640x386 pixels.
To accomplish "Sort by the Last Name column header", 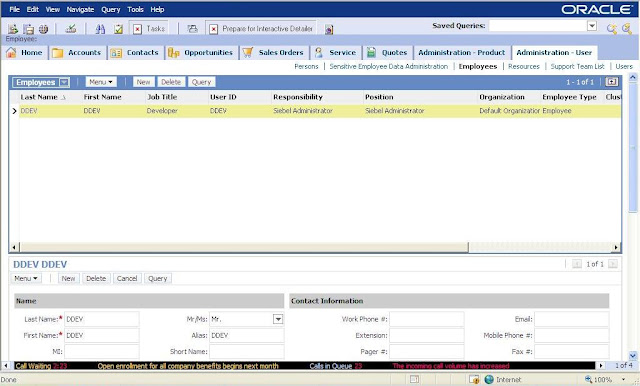I will click(x=39, y=97).
